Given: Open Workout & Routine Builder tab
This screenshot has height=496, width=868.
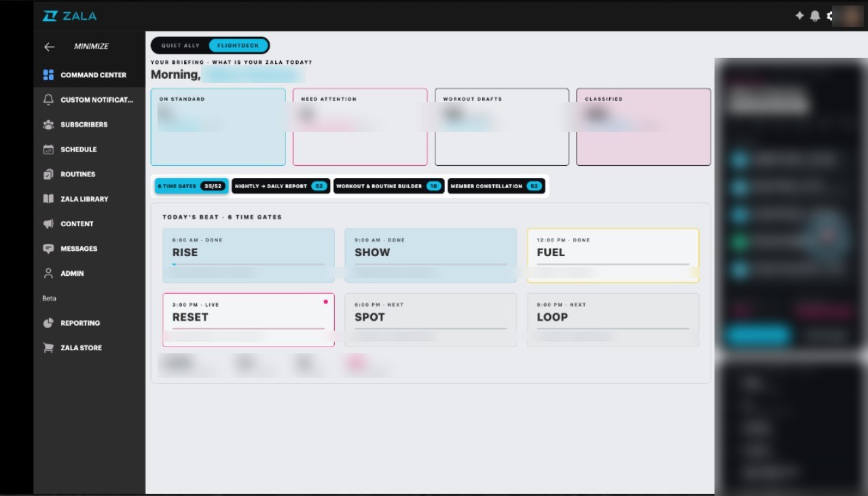Looking at the screenshot, I should point(389,186).
